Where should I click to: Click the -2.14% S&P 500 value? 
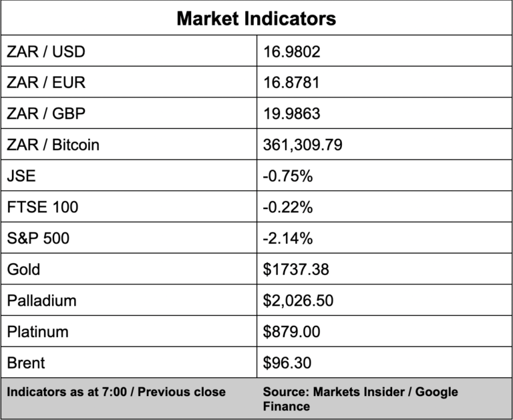[288, 238]
